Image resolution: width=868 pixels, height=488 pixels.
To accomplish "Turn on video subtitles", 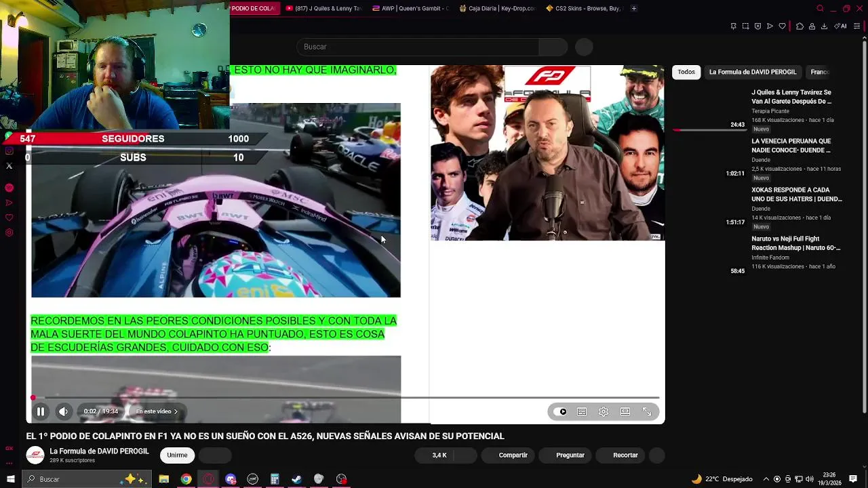I will tap(582, 411).
